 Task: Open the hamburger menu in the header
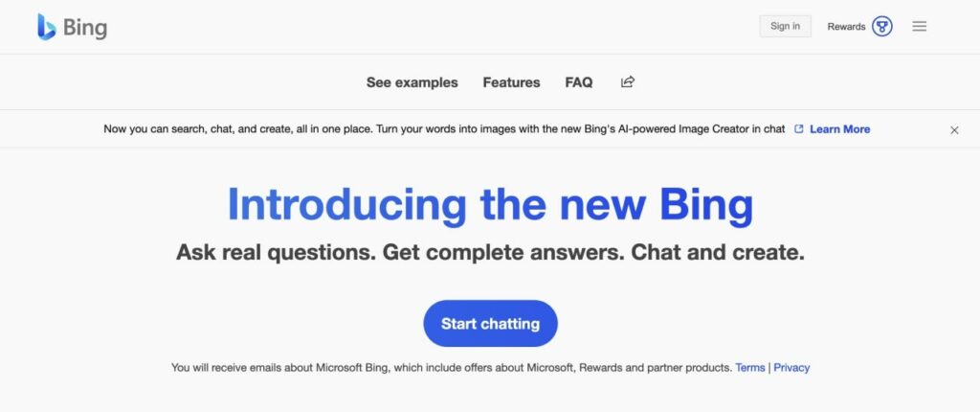[919, 26]
